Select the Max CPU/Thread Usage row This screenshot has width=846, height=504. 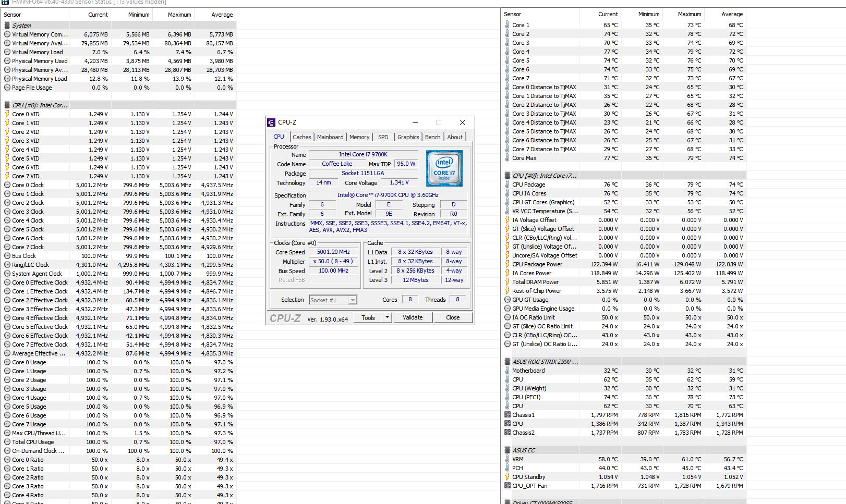[x=119, y=433]
